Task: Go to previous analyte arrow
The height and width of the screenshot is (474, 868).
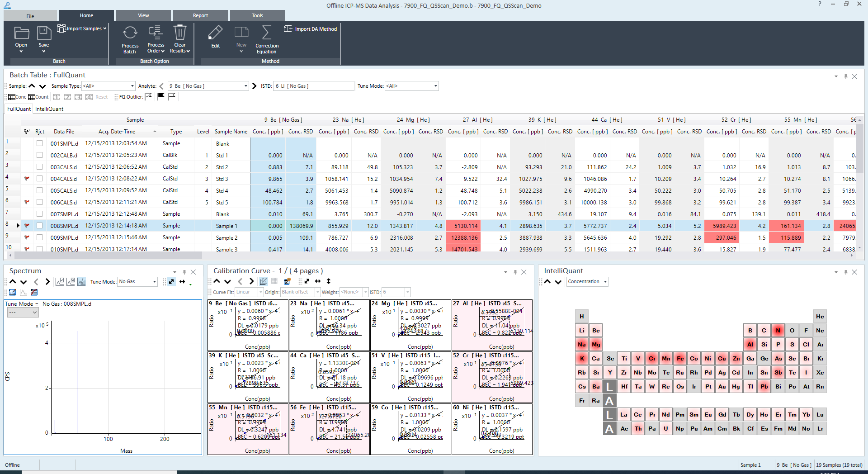Action: pos(161,86)
